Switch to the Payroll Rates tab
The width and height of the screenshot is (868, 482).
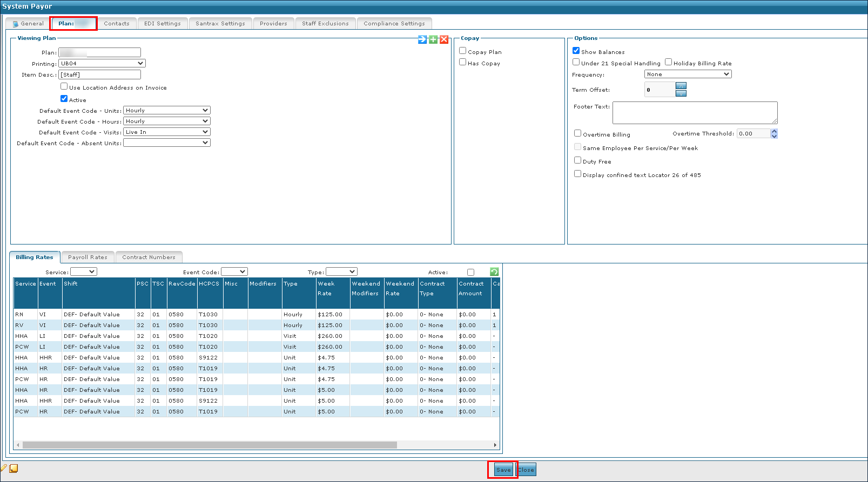[88, 257]
